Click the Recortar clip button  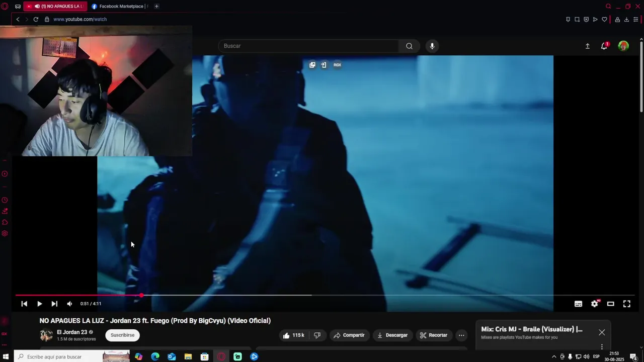pyautogui.click(x=434, y=335)
